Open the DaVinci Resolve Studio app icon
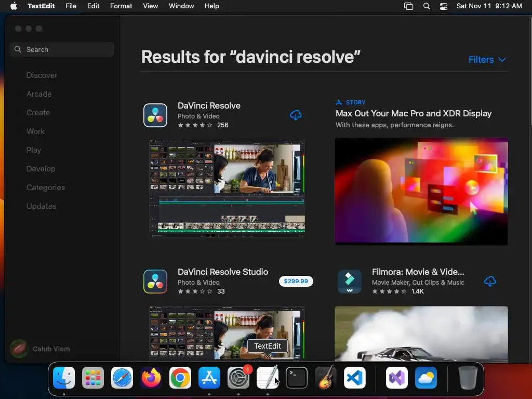 pyautogui.click(x=155, y=281)
